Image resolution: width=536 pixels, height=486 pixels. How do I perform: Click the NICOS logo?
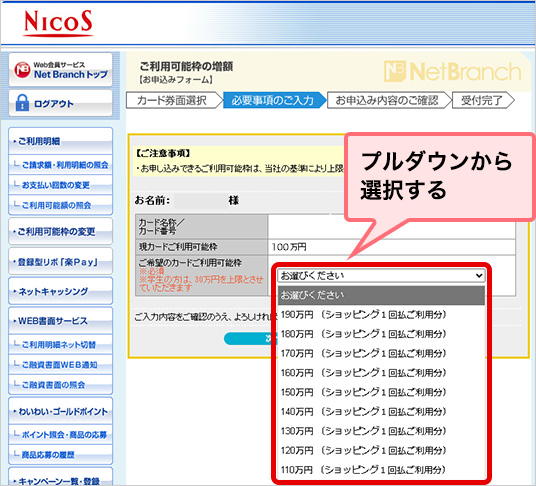pyautogui.click(x=58, y=23)
